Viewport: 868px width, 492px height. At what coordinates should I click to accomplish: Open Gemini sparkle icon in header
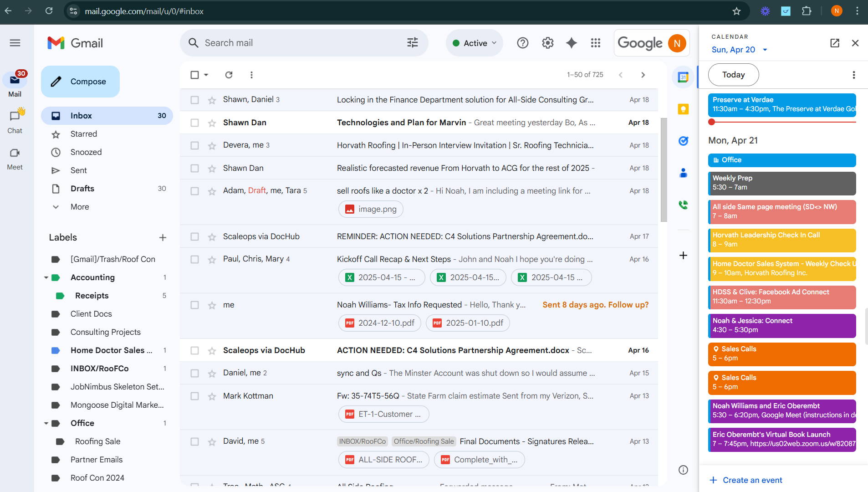coord(571,43)
